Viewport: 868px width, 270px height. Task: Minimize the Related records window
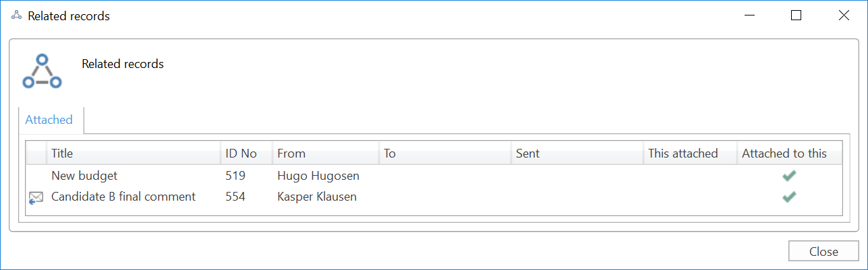(748, 15)
